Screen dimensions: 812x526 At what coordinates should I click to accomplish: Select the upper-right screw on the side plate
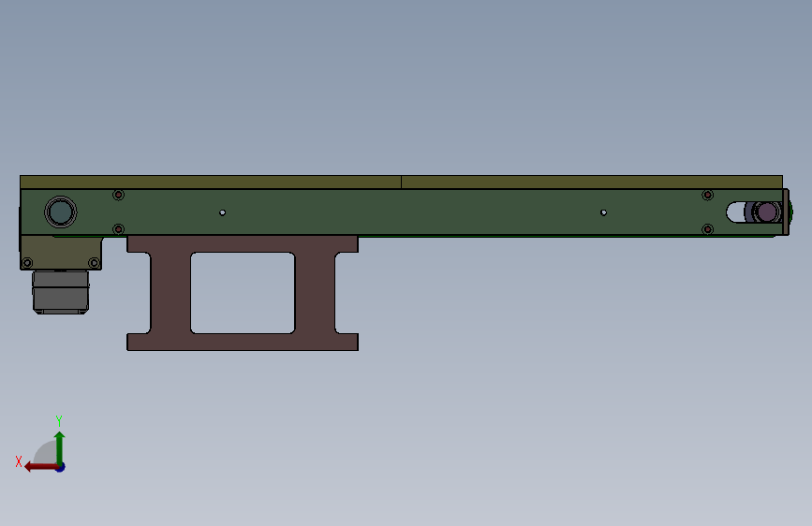[x=707, y=195]
